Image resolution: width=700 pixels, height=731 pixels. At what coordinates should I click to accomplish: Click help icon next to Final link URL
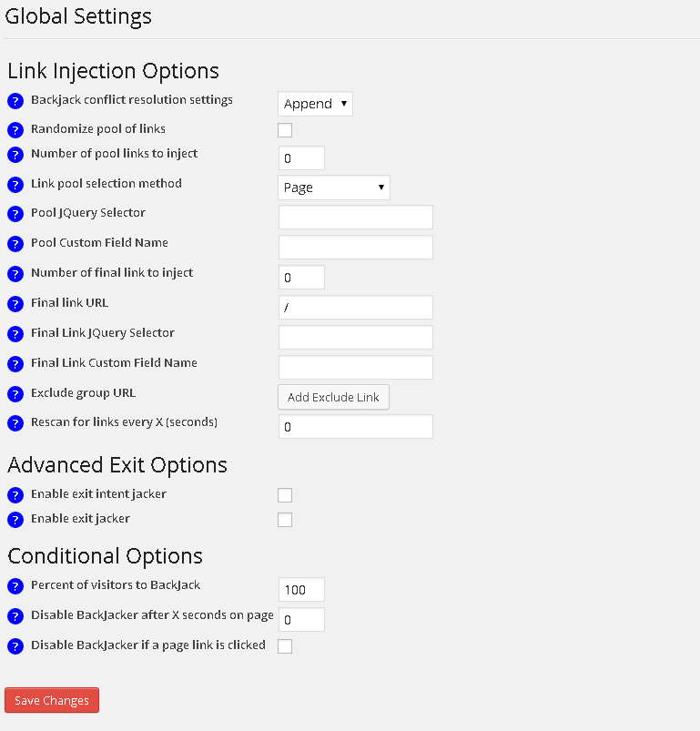15,304
